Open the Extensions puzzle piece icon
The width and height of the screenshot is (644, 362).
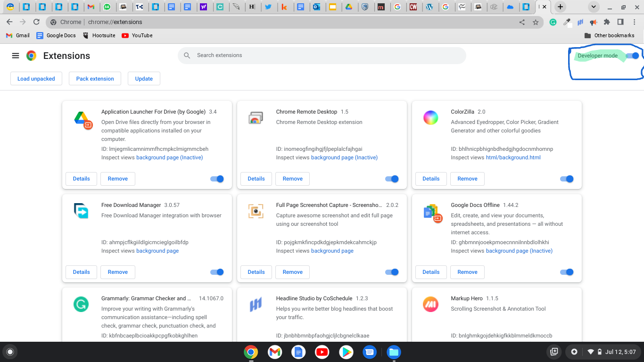pos(607,22)
